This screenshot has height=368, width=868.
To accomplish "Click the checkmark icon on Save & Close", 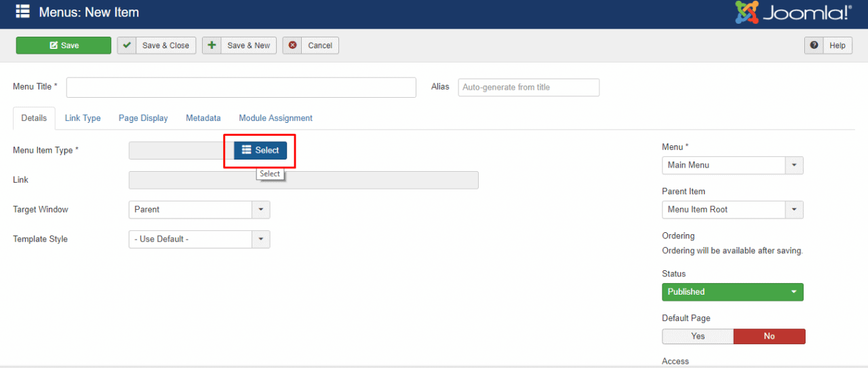I will point(127,45).
